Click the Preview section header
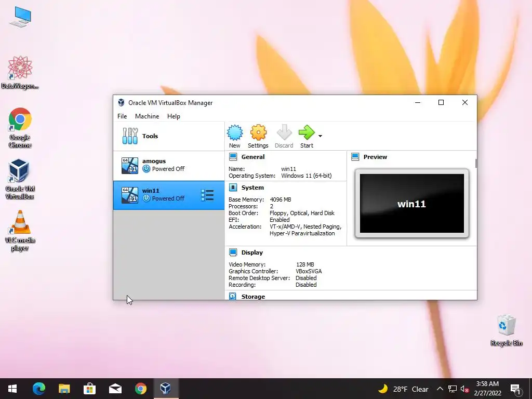Viewport: 532px width, 399px height. tap(375, 157)
